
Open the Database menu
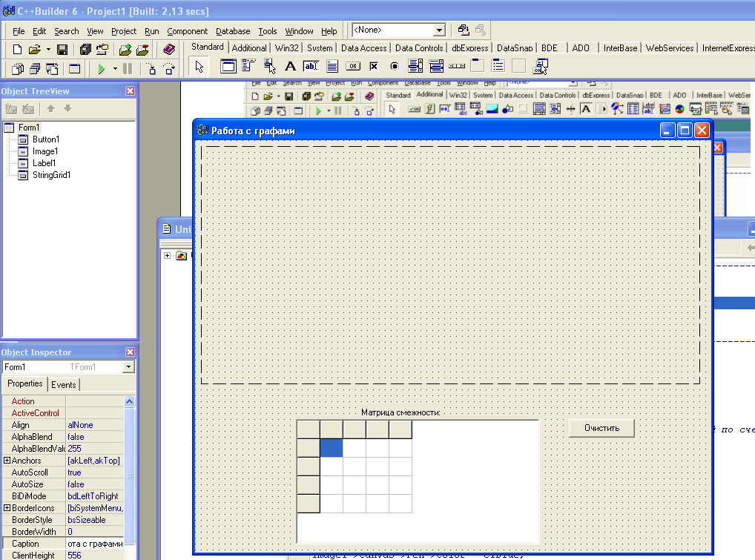pos(233,31)
